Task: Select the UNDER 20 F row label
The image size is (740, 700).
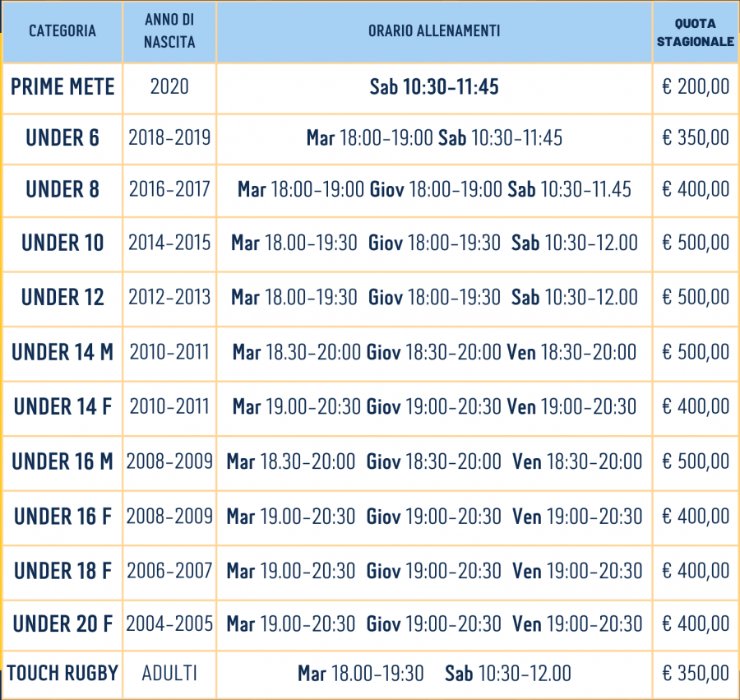Action: 62,624
